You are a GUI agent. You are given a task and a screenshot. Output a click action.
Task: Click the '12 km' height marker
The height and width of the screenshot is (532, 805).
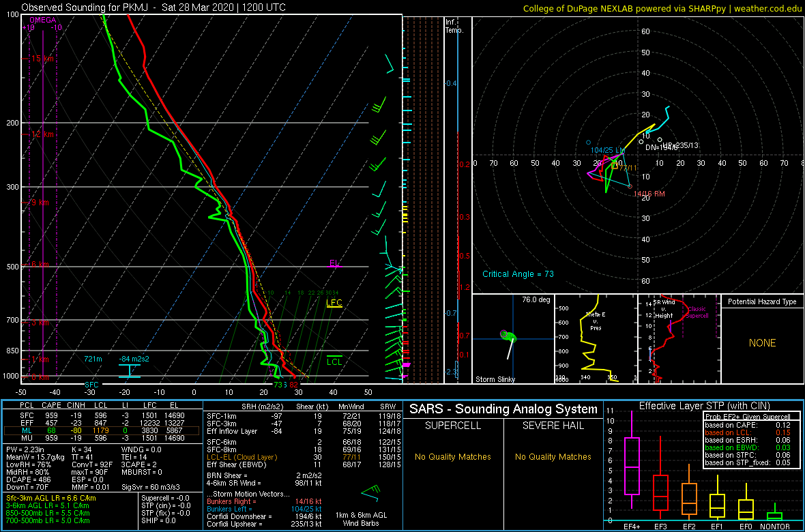coord(42,134)
